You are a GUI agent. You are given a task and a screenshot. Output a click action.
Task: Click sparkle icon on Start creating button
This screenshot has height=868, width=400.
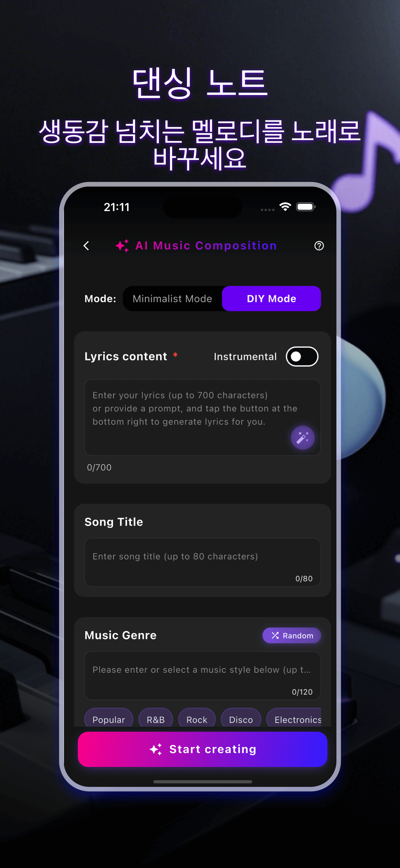[156, 749]
